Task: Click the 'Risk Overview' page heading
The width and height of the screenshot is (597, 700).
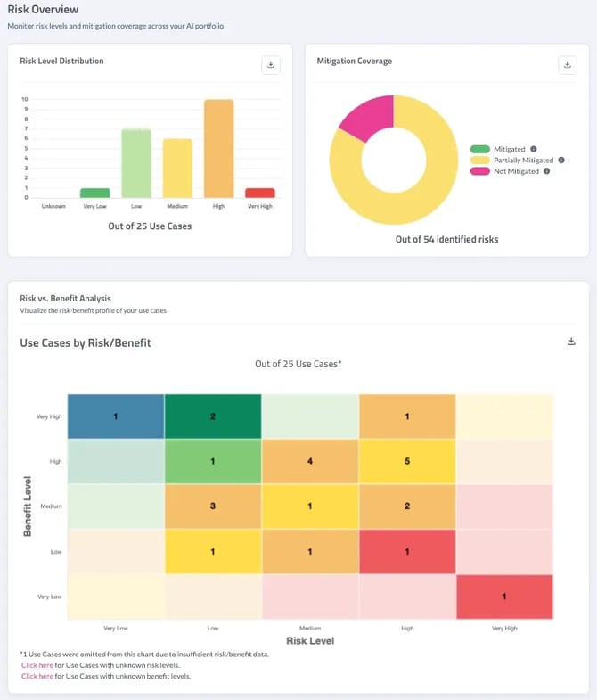Action: 43,10
